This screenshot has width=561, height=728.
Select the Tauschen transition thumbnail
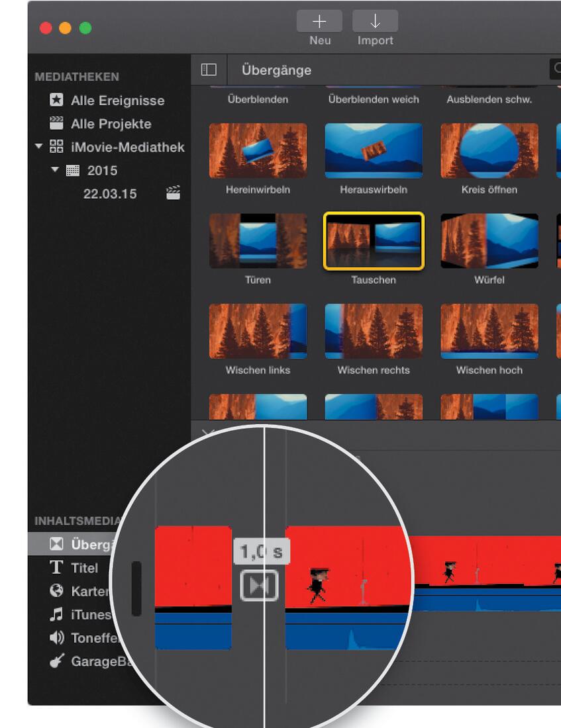(374, 242)
